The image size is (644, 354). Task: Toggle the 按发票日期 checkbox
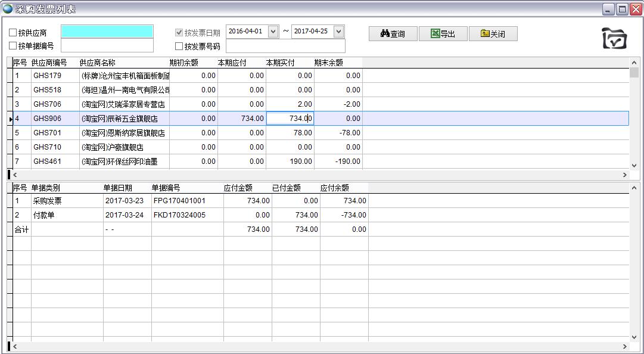[179, 33]
